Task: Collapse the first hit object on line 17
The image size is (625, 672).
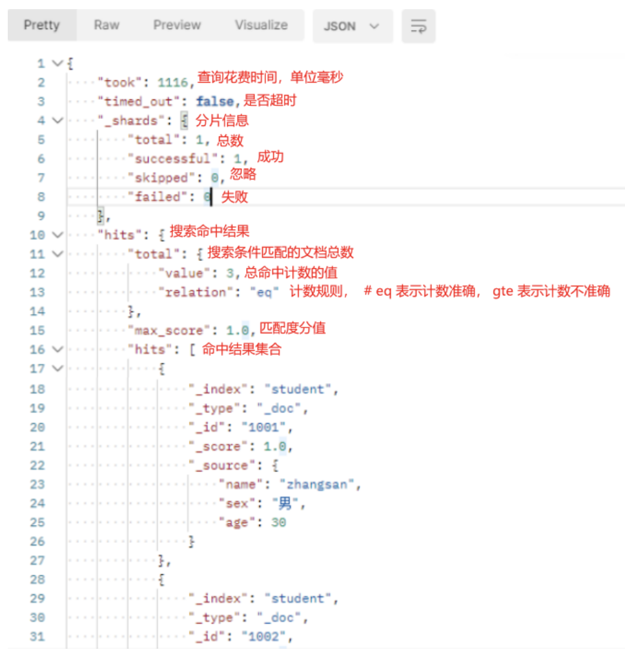Action: (57, 369)
